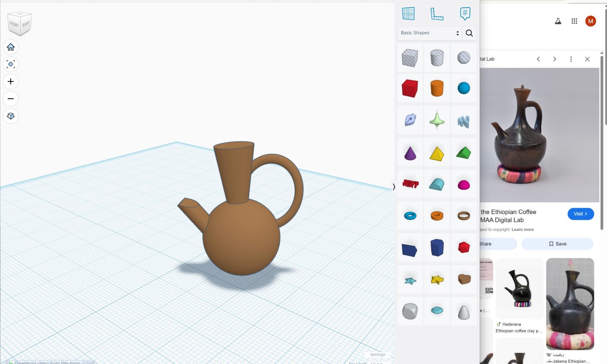The height and width of the screenshot is (364, 607).
Task: Click the Front/Right view cube
Action: coord(19,24)
